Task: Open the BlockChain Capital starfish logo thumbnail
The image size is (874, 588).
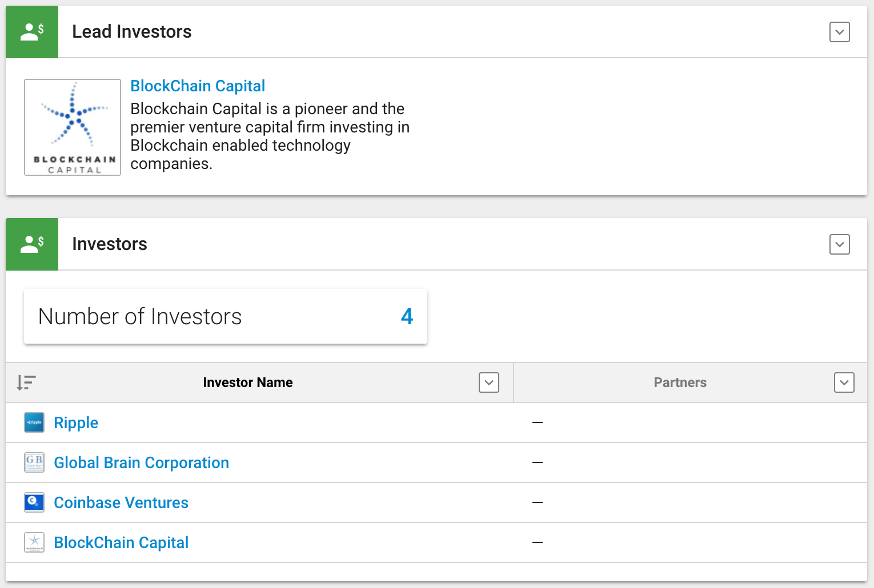Action: [73, 127]
